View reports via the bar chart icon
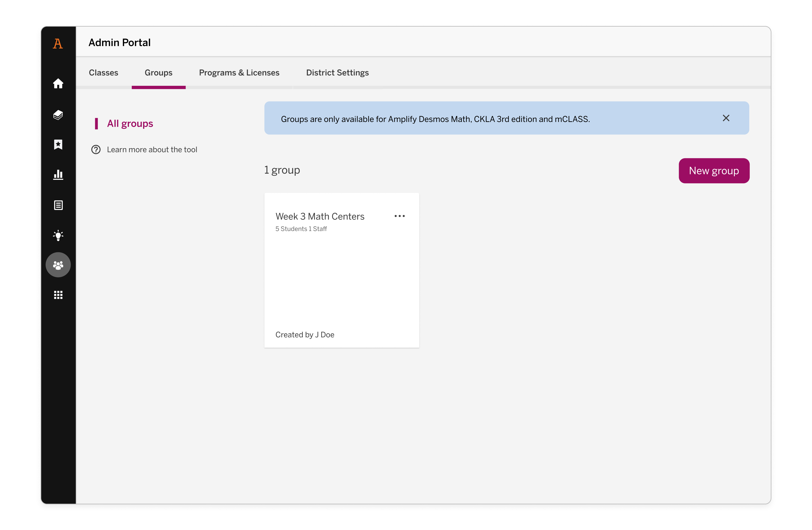The width and height of the screenshot is (812, 530). (58, 175)
